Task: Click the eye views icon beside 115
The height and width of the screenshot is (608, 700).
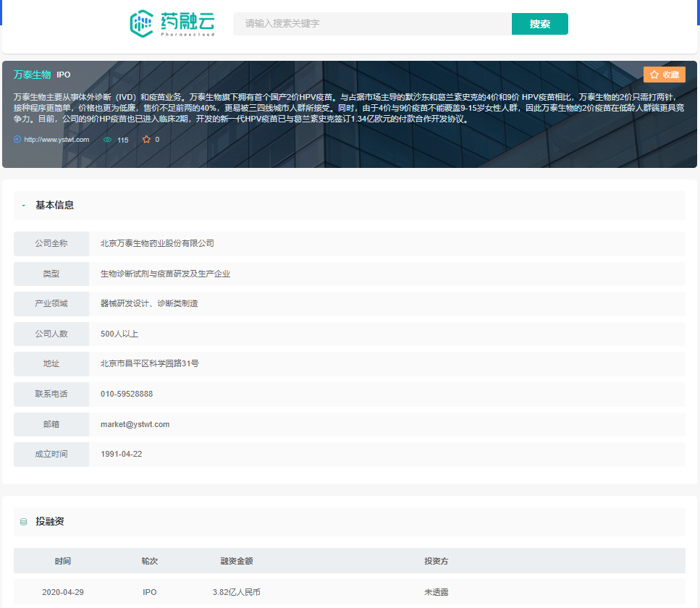Action: coord(108,140)
